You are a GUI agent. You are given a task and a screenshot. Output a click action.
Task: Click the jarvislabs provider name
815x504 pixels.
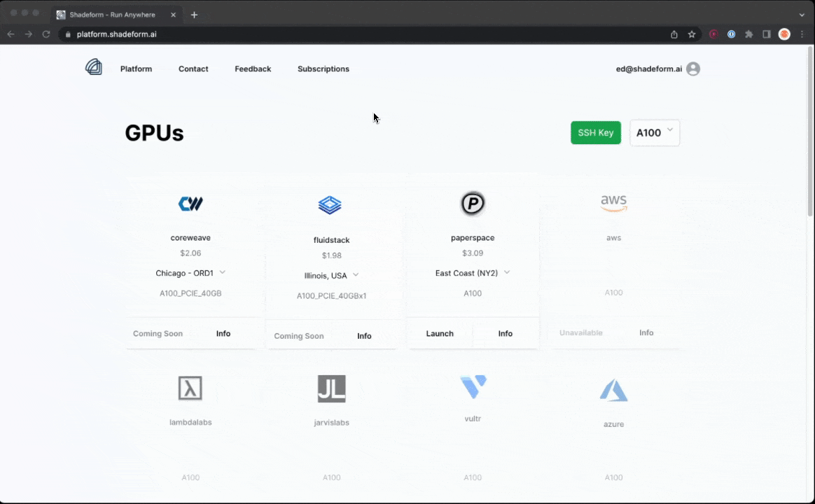pos(332,423)
